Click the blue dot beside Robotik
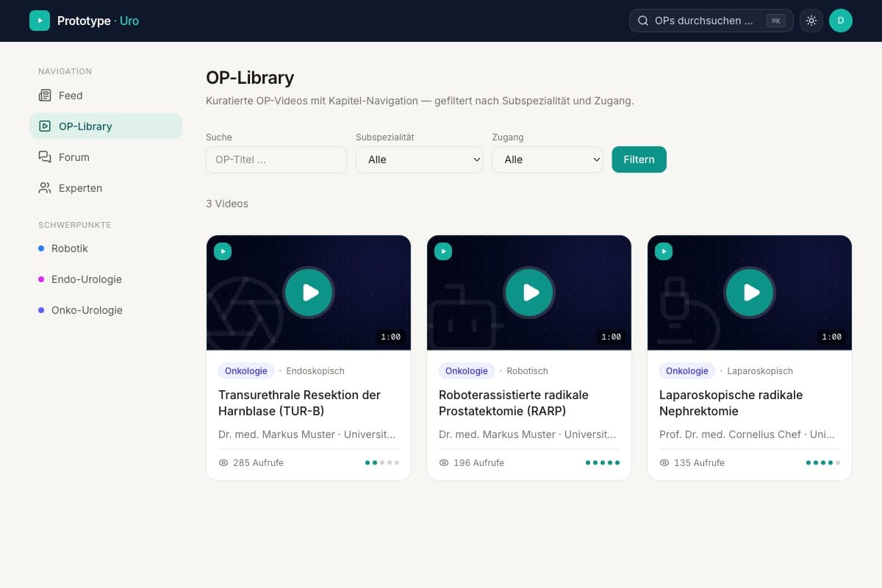 41,248
